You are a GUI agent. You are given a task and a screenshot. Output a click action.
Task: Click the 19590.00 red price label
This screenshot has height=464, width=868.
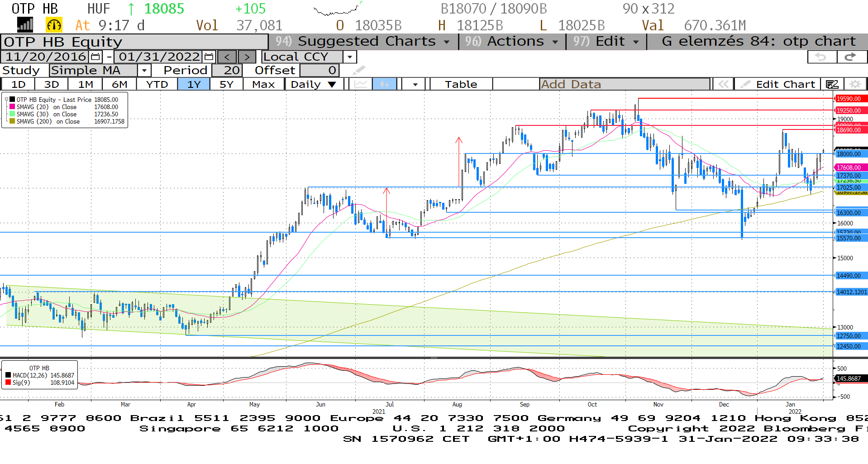(851, 99)
